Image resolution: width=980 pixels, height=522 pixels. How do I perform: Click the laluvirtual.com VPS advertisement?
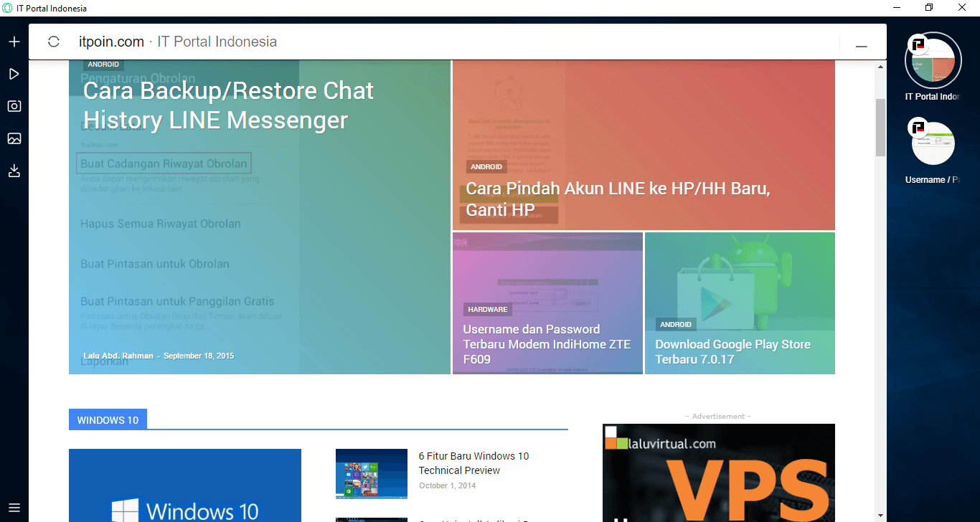coord(719,473)
